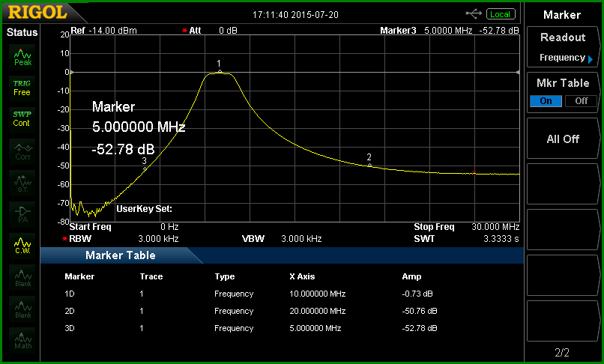Select the TRIG Free status icon
Screen dimensions: 604x364
(22, 88)
